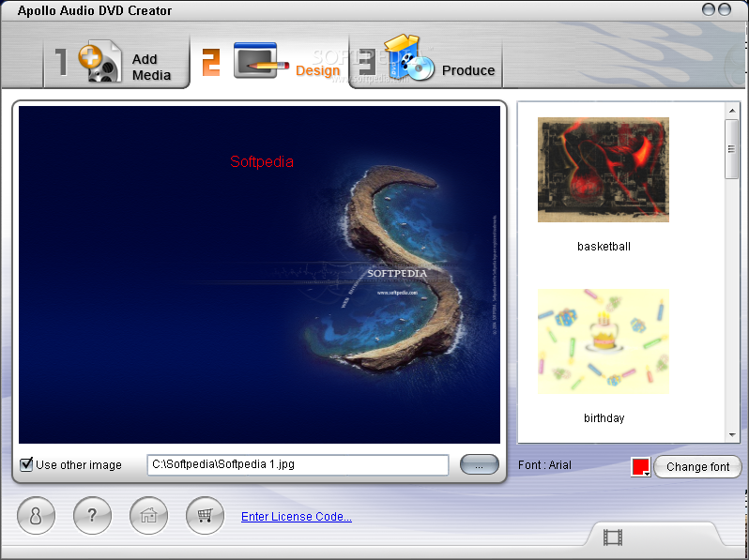This screenshot has width=749, height=560.
Task: Click the Design pencil tablet icon
Action: (261, 60)
